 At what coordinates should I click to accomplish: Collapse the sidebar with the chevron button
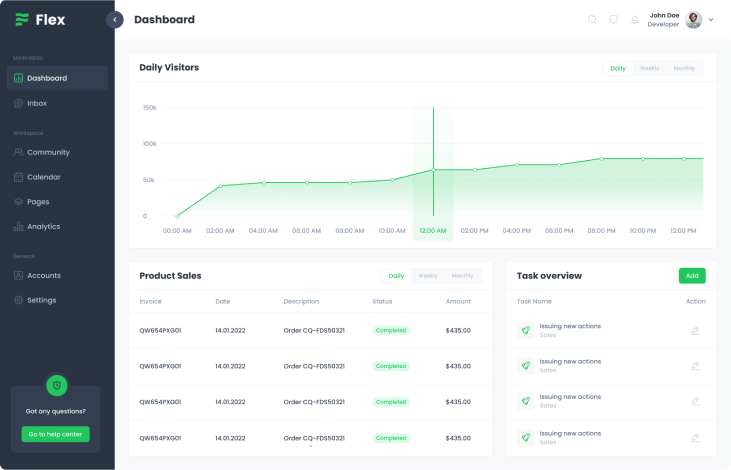click(115, 19)
